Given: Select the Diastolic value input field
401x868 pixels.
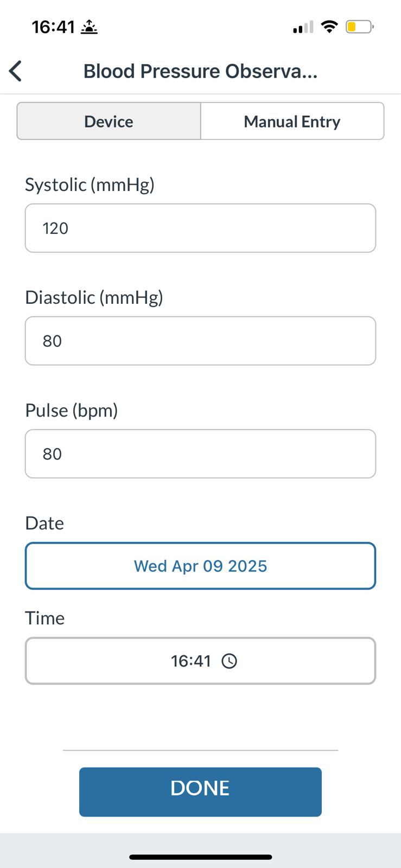Looking at the screenshot, I should click(x=200, y=341).
